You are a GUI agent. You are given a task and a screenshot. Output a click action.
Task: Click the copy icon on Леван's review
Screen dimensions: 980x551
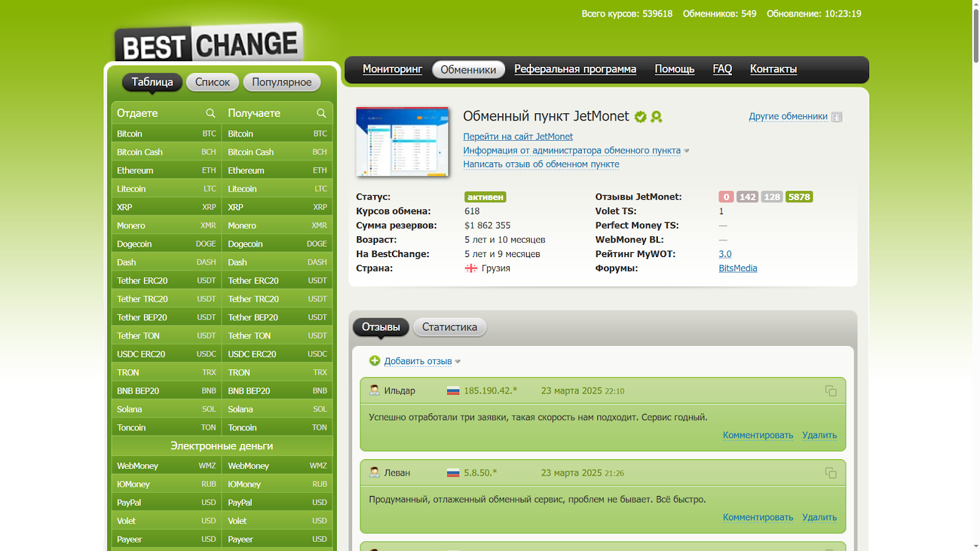(x=831, y=473)
